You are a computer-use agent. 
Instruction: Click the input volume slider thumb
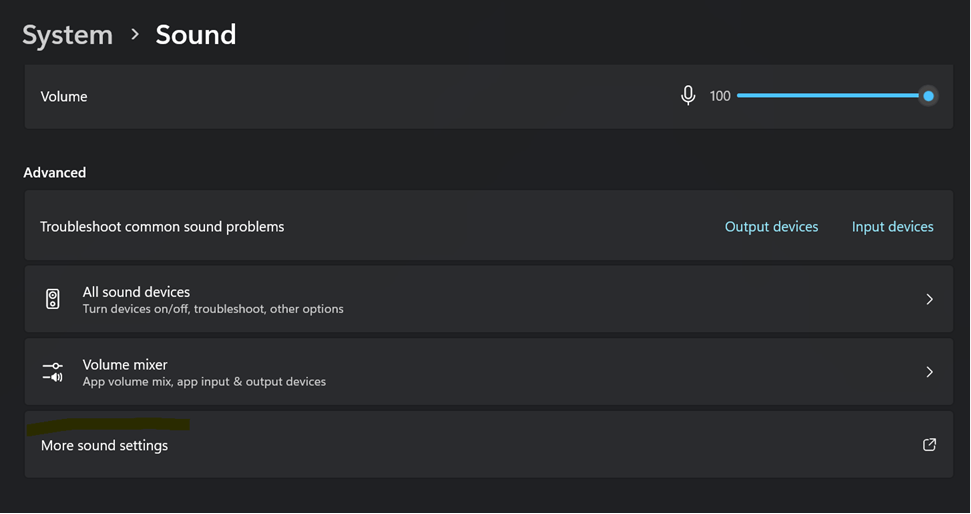click(x=928, y=96)
